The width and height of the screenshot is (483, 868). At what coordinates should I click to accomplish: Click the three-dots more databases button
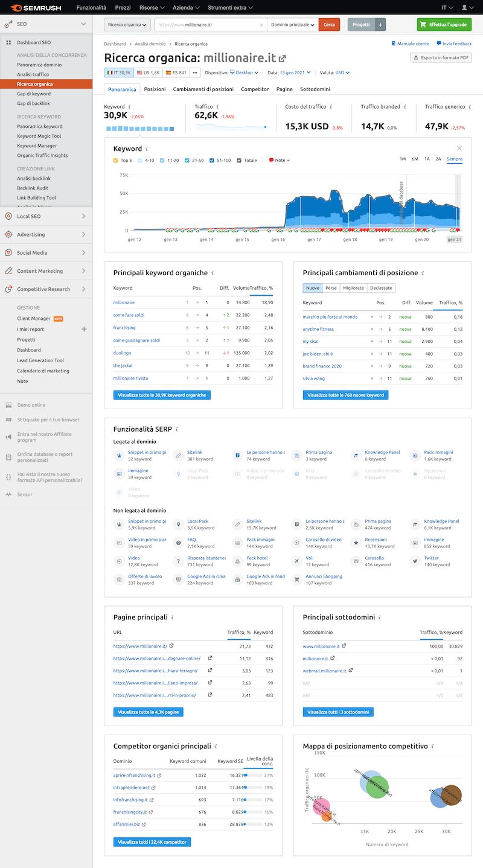click(195, 72)
